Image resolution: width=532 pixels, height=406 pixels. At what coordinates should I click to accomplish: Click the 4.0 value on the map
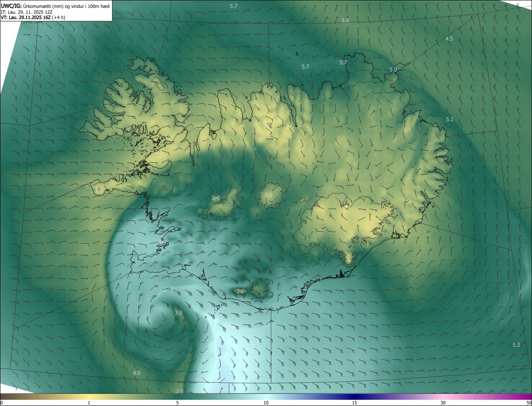point(137,373)
